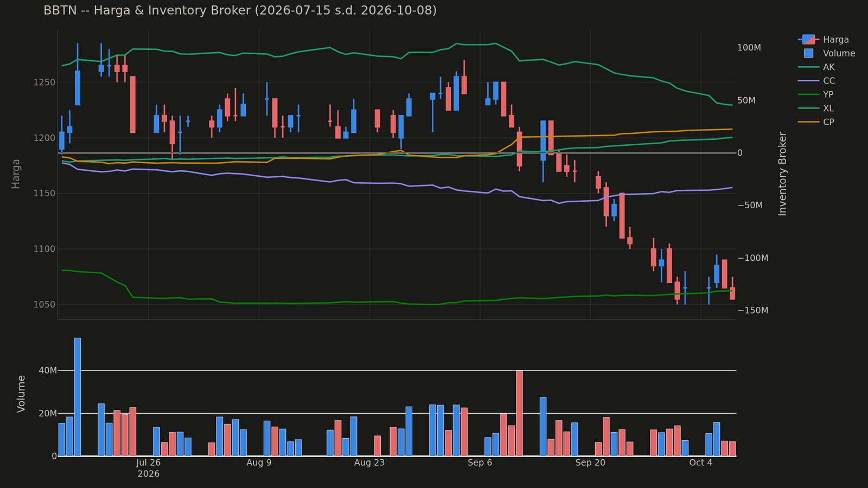Click the 100M inventory tick label

click(x=749, y=48)
